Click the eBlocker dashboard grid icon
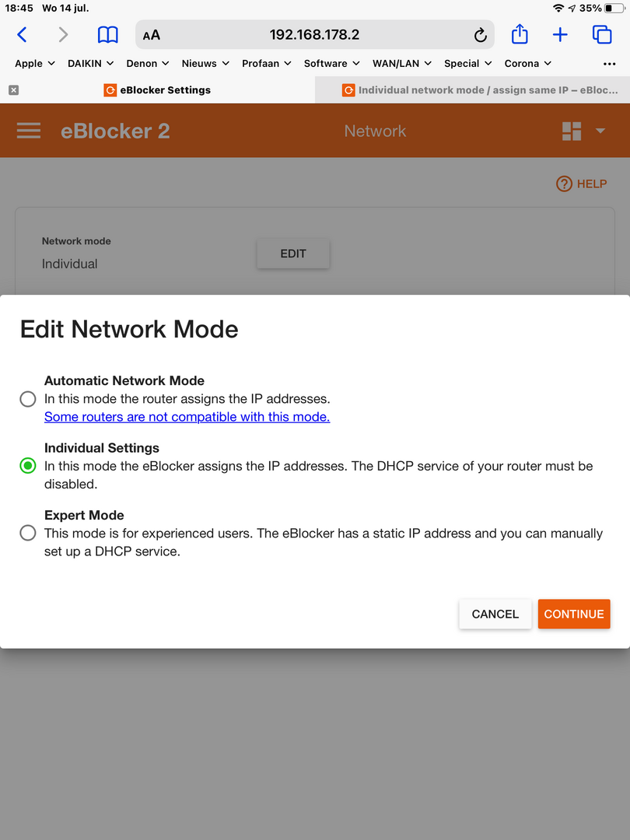Screen dimensions: 630x840 pos(572,131)
